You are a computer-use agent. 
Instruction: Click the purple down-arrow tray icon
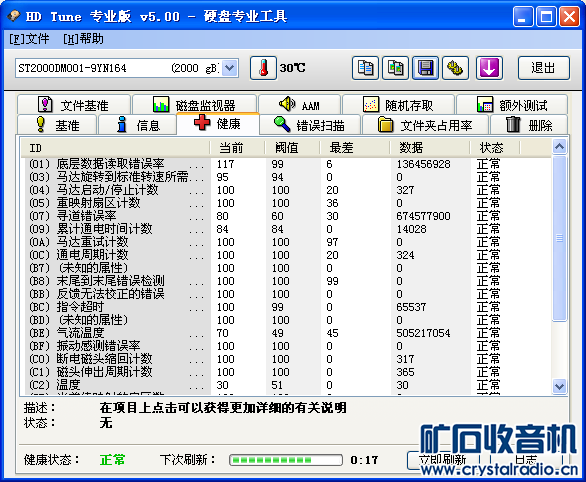click(x=489, y=68)
